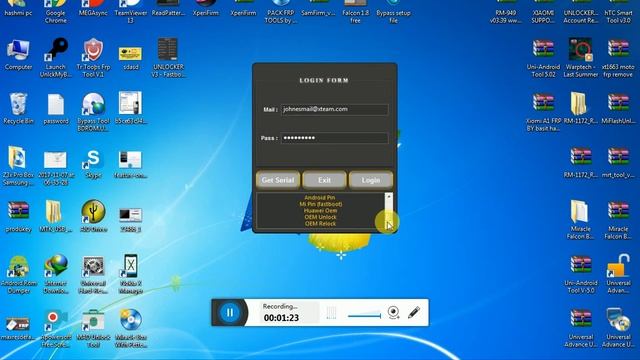Select the Android Rom Dumper icon
This screenshot has width=640, height=360.
[x=18, y=274]
